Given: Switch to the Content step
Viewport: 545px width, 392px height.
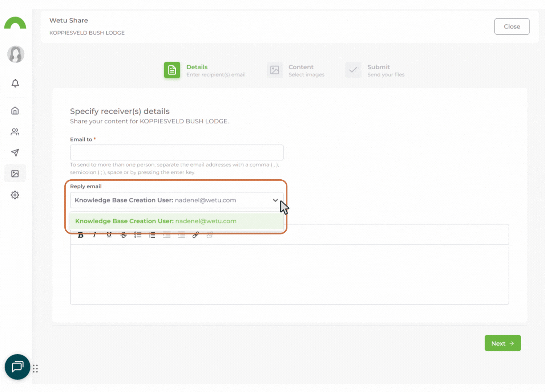Looking at the screenshot, I should coord(296,70).
